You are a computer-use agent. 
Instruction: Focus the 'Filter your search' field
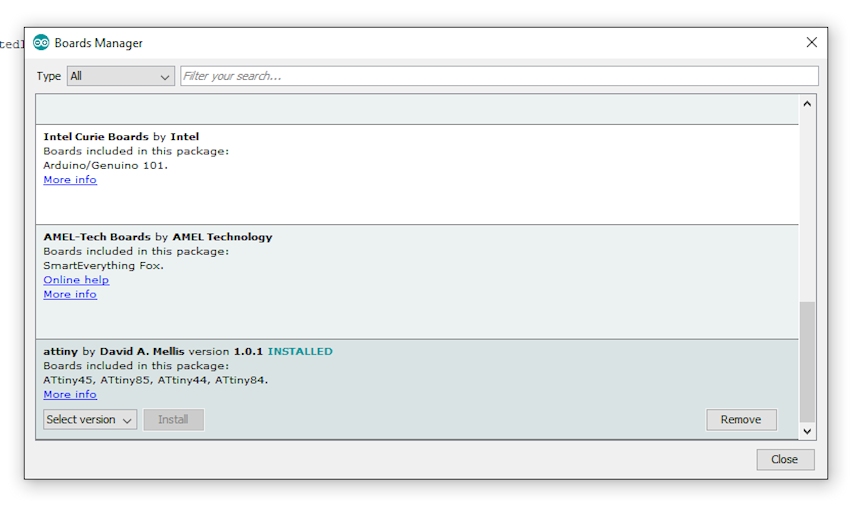pos(498,76)
